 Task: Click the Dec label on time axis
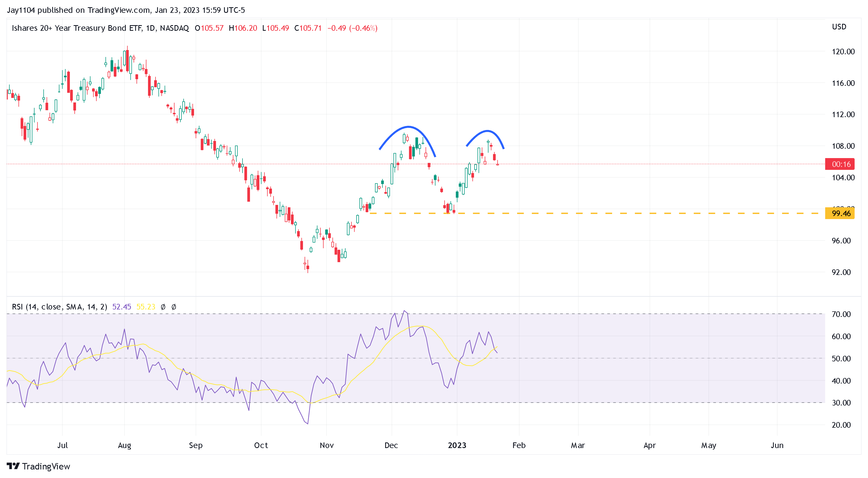[391, 445]
